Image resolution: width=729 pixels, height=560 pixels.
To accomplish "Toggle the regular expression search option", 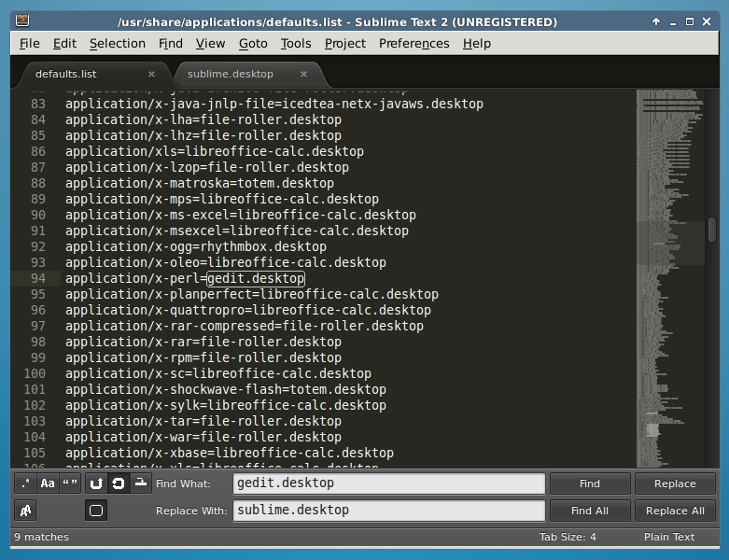I will click(x=25, y=483).
